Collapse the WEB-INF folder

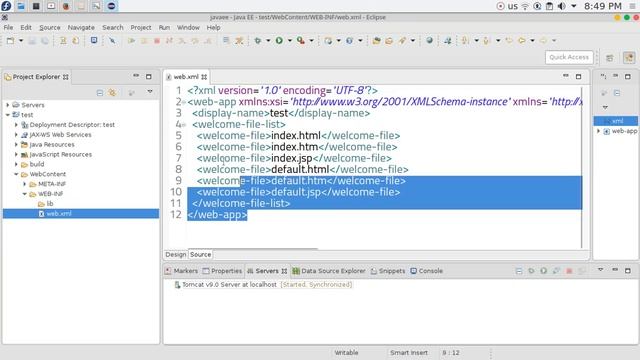coord(25,193)
